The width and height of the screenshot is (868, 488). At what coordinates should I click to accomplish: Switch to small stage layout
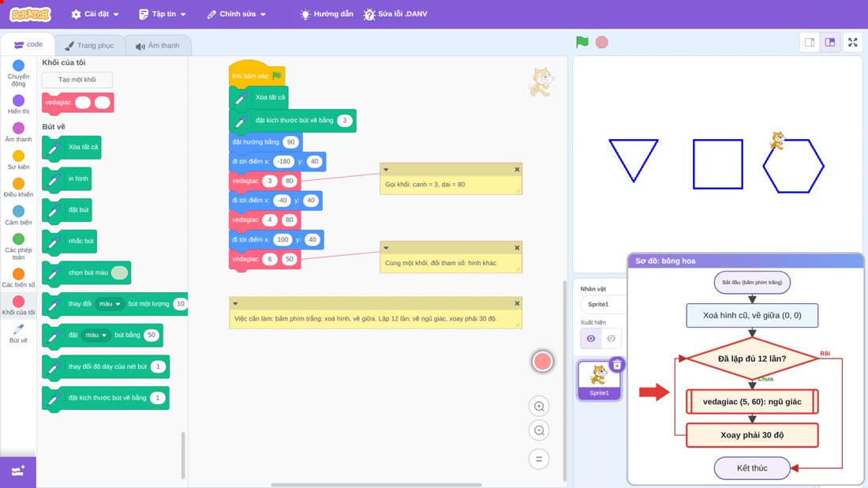click(810, 42)
